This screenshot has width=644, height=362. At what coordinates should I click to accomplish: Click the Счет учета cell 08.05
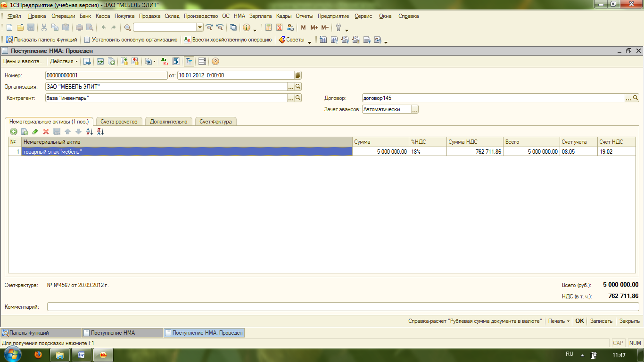[x=578, y=152]
